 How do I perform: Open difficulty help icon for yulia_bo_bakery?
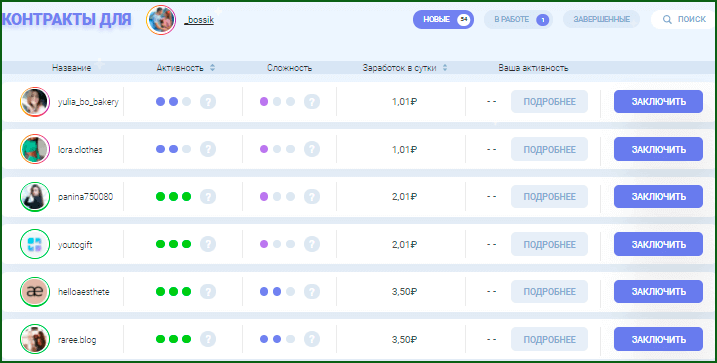[312, 101]
